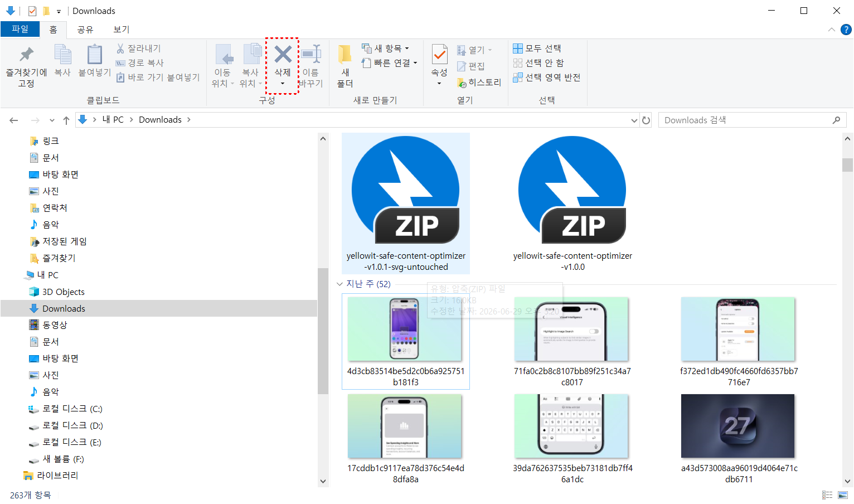
Task: Open the 빠른 연결 dropdown
Action: click(389, 63)
